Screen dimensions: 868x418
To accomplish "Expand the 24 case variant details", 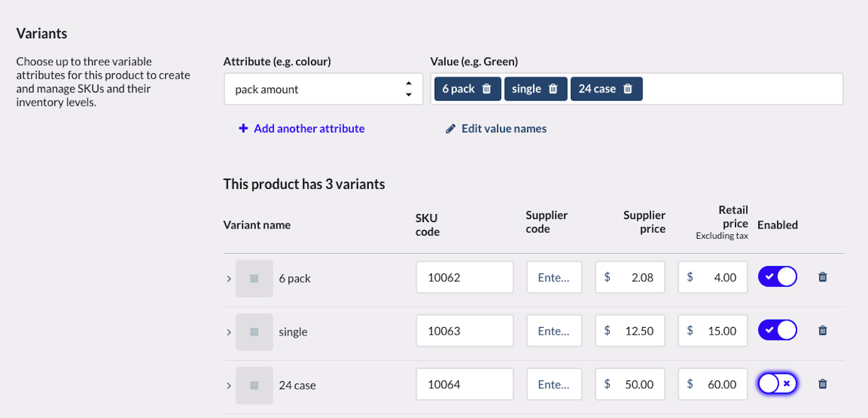I will [x=229, y=385].
